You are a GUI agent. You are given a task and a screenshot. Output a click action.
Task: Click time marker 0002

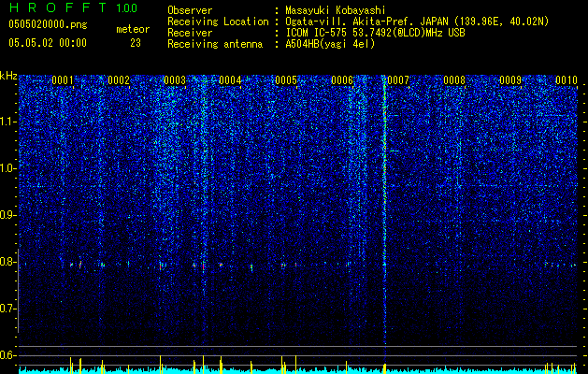coord(119,80)
